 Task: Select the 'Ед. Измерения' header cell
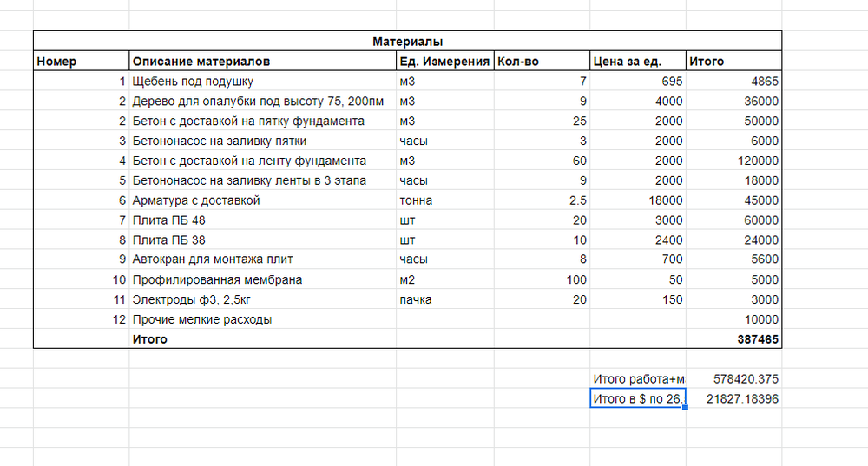coord(445,61)
